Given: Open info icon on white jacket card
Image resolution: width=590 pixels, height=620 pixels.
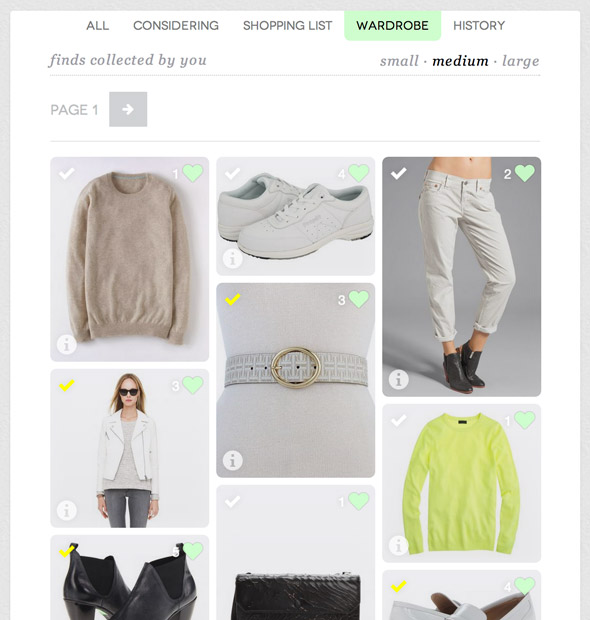Looking at the screenshot, I should coord(66,510).
